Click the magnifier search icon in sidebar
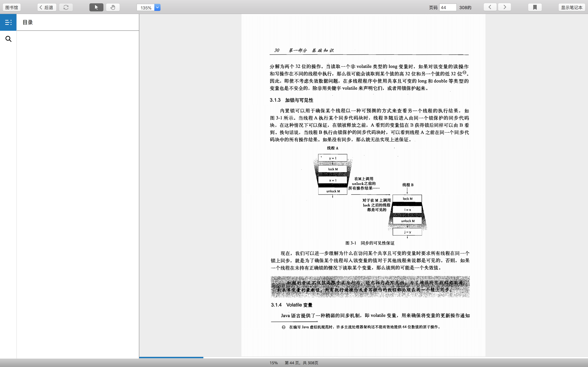Screen dimensions: 588x367 pyautogui.click(x=8, y=39)
